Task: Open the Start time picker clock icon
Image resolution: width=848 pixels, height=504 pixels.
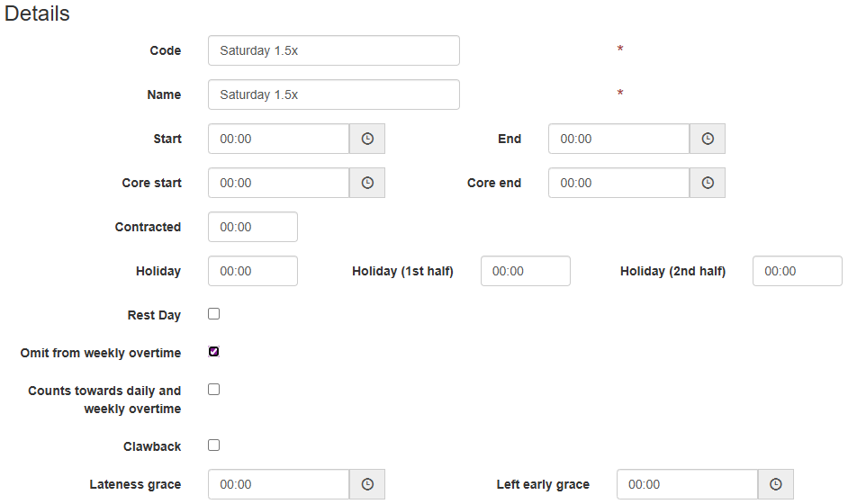Action: pyautogui.click(x=367, y=139)
